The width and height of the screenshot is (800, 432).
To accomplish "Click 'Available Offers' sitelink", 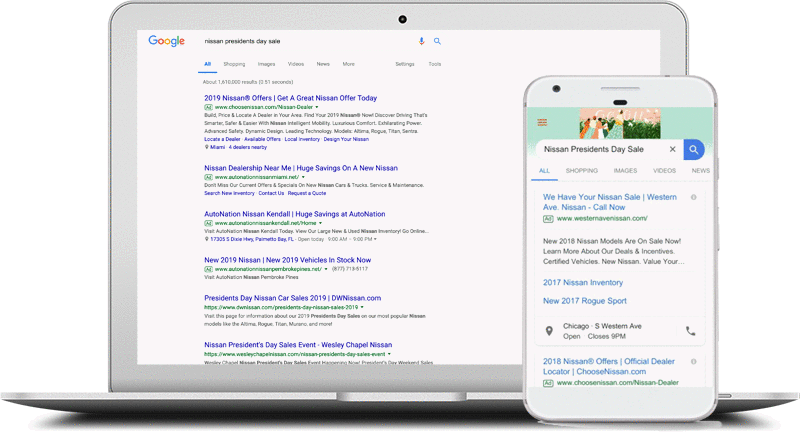I will point(262,139).
